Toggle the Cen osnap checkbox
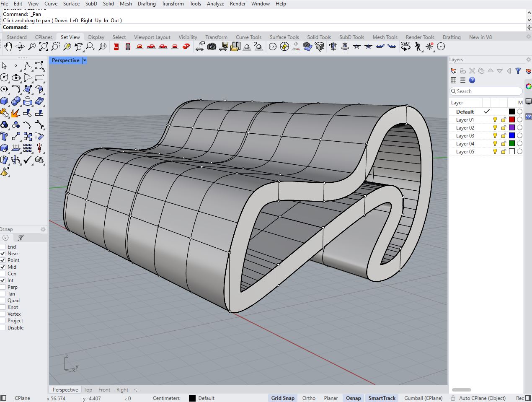This screenshot has height=402, width=532. click(x=3, y=274)
